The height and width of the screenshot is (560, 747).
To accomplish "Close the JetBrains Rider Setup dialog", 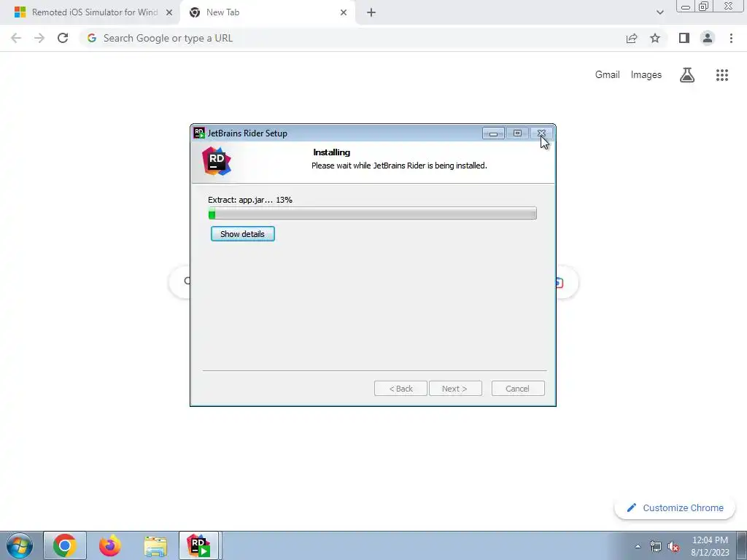I will pos(541,133).
